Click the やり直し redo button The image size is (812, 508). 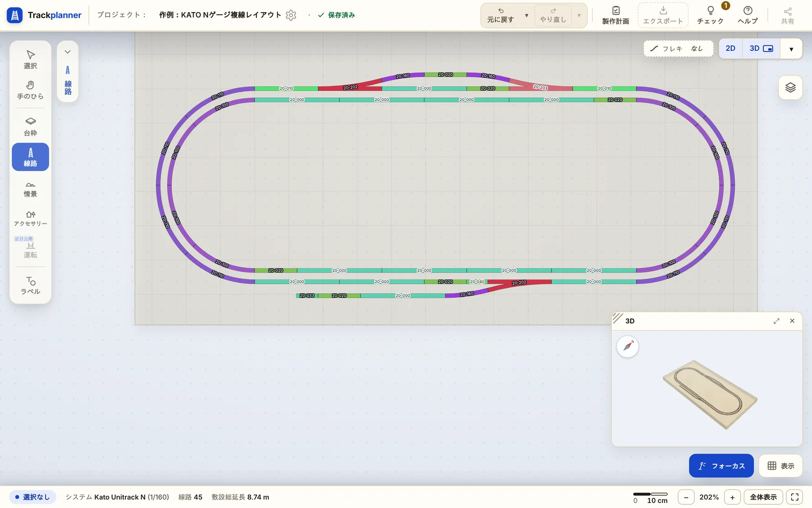tap(553, 15)
